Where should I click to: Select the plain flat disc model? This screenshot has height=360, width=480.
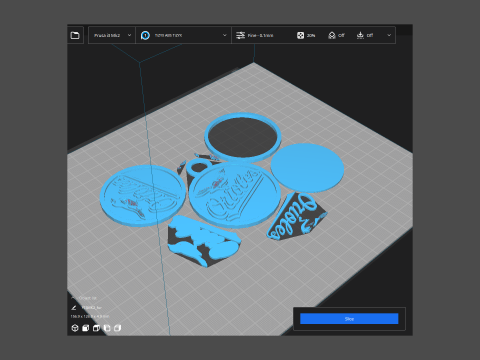tap(307, 167)
